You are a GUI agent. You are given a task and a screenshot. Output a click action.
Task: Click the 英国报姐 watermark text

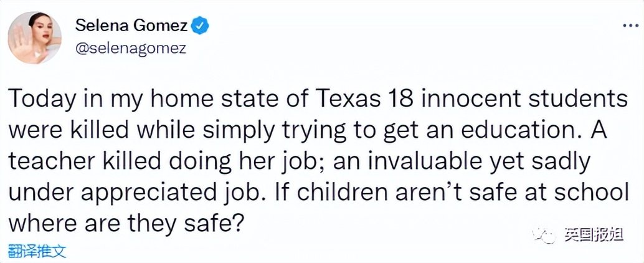pos(594,236)
